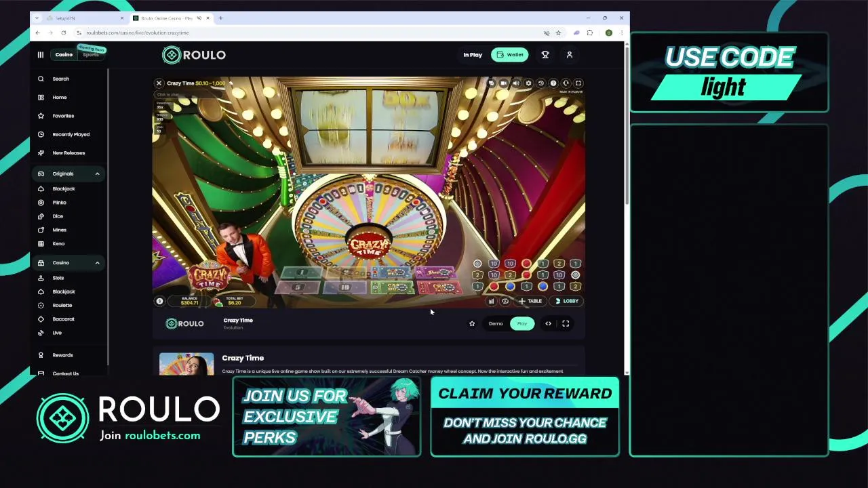Viewport: 868px width, 488px height.
Task: Click Claim Your Reward banner
Action: coord(525,417)
